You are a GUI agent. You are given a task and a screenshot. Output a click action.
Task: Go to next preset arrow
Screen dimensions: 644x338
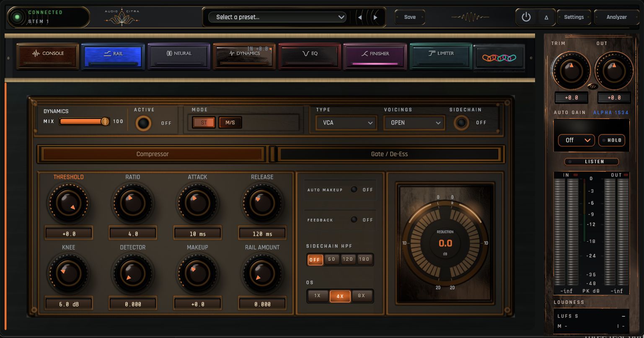[x=375, y=17]
